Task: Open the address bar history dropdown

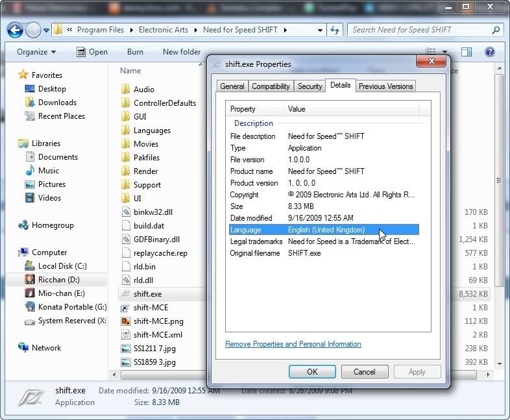Action: [320, 30]
